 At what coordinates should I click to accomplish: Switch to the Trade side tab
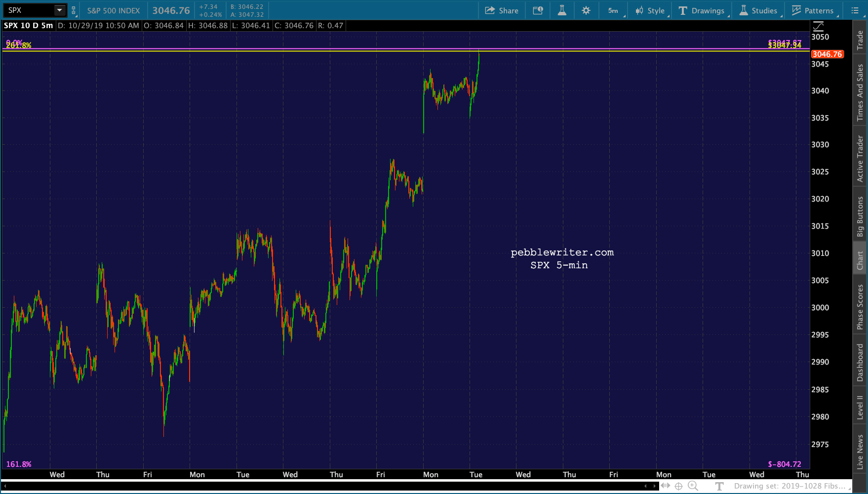point(860,40)
